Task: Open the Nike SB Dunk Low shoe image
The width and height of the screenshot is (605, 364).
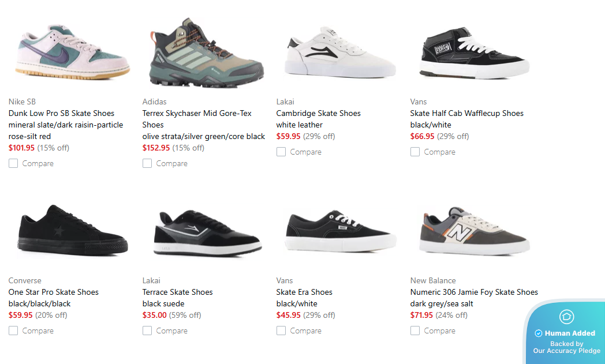Action: pyautogui.click(x=73, y=52)
